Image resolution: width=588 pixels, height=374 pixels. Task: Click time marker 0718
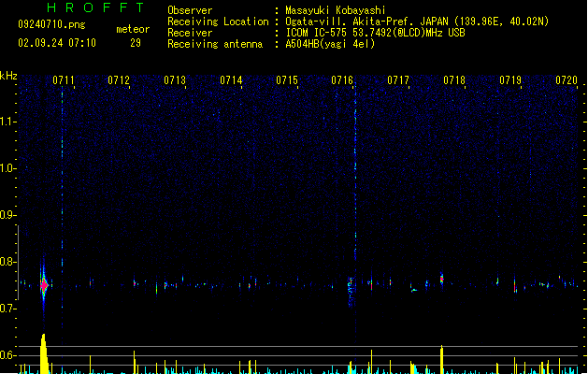(454, 80)
